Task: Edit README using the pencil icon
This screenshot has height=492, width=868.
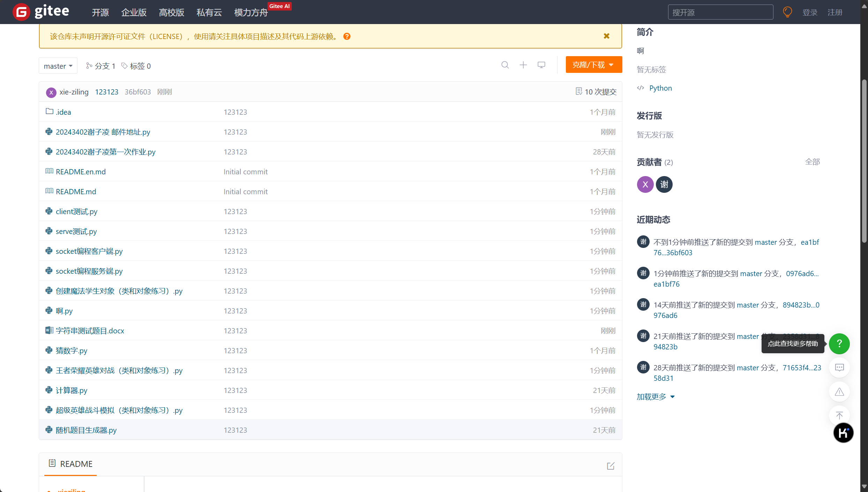Action: (611, 466)
